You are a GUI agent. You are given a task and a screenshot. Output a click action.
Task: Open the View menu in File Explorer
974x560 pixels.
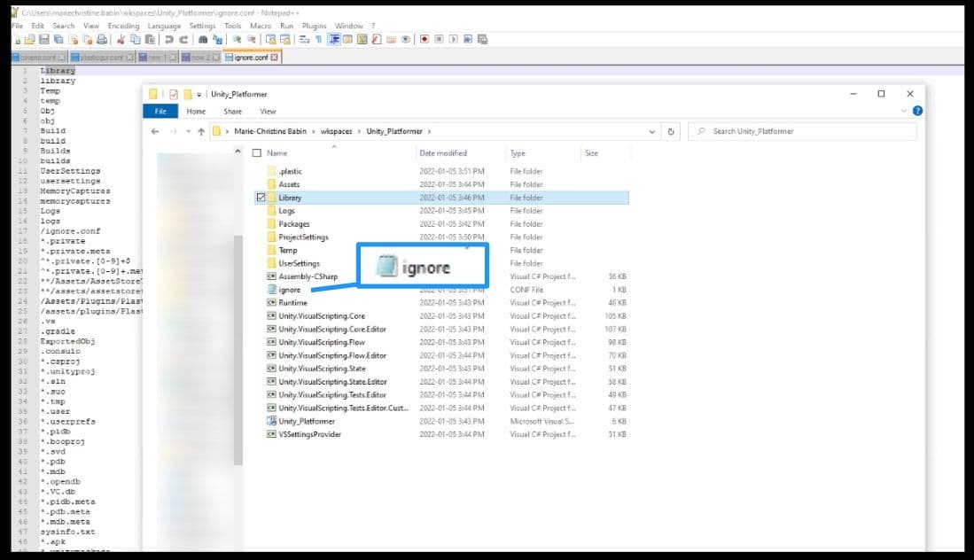[x=268, y=112]
